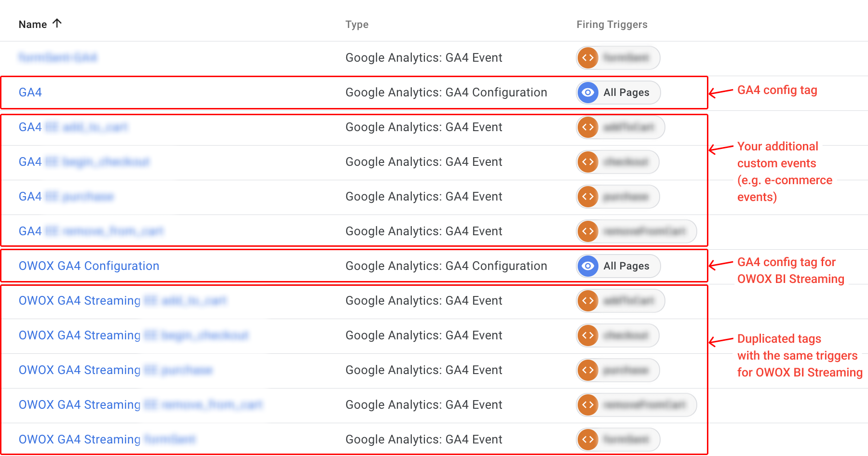
Task: Open the GA4 EE purchase tag
Action: (67, 197)
